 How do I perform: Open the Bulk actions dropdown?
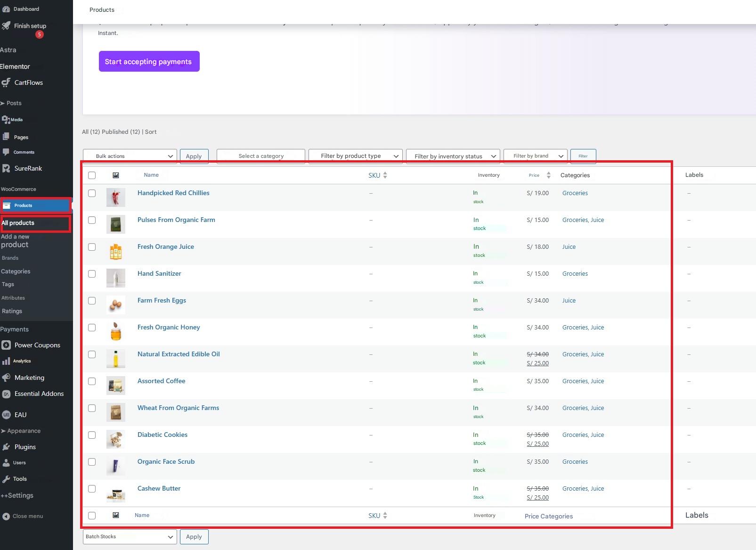(x=130, y=156)
